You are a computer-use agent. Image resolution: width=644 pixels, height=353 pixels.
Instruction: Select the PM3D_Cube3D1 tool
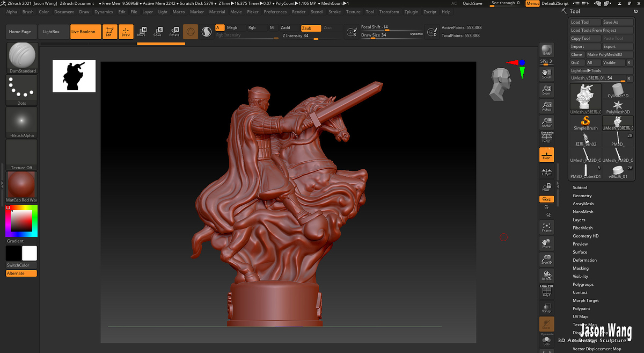click(x=586, y=171)
